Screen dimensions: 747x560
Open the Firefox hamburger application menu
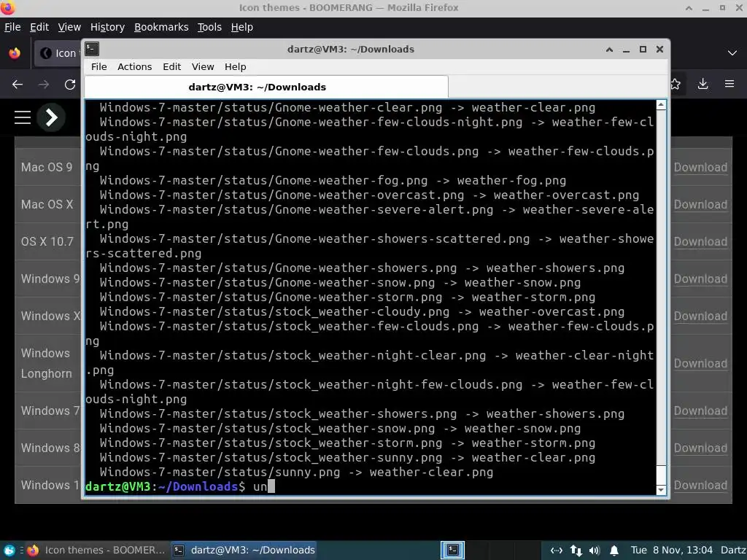[x=729, y=84]
